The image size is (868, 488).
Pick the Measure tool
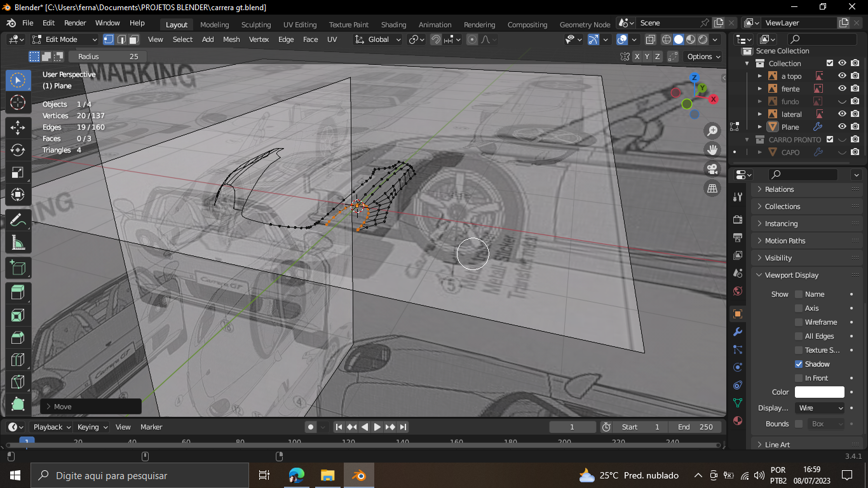[x=18, y=243]
